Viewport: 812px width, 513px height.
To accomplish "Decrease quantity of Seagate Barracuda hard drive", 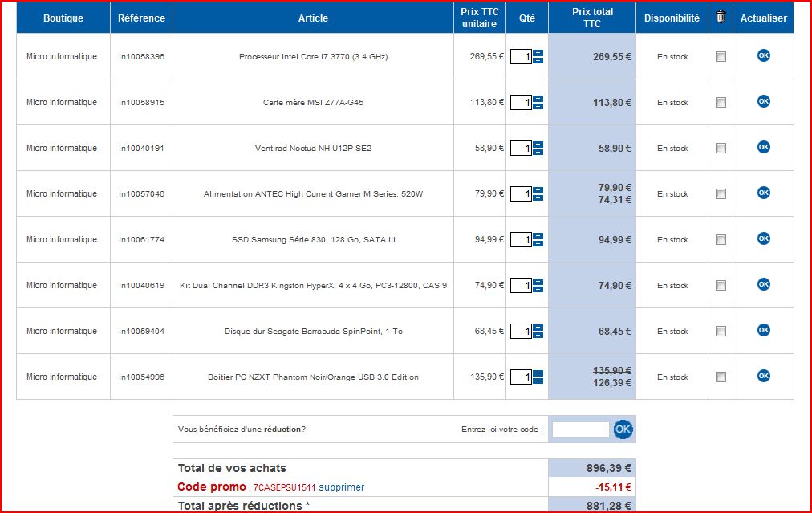I will click(538, 335).
